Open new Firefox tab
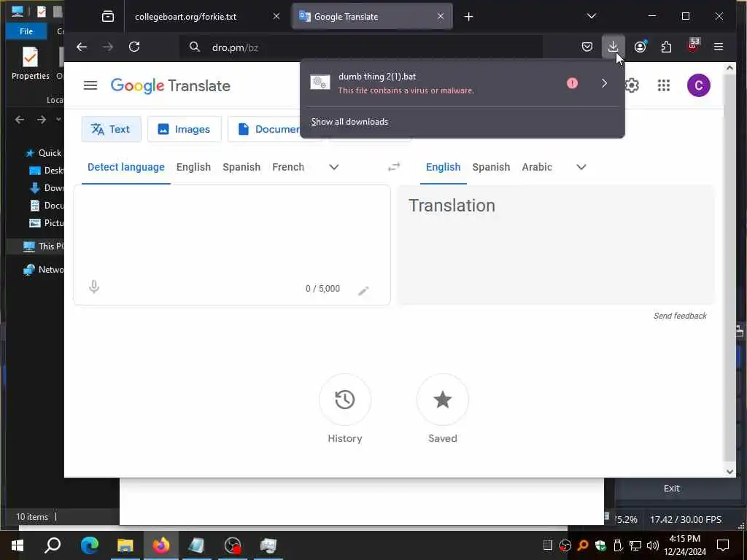 468,17
